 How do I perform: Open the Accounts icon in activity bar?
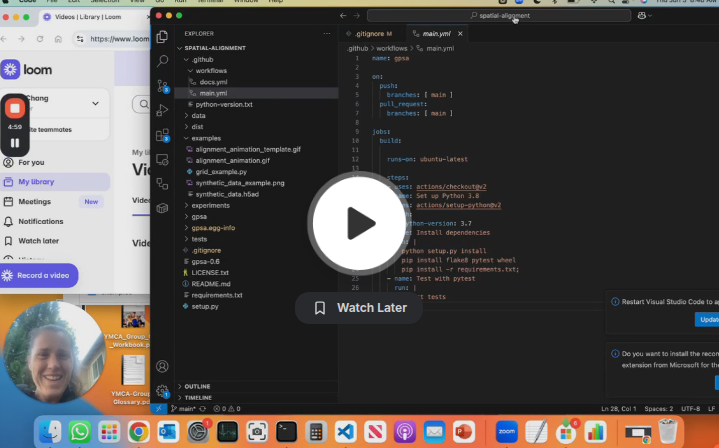click(x=162, y=366)
